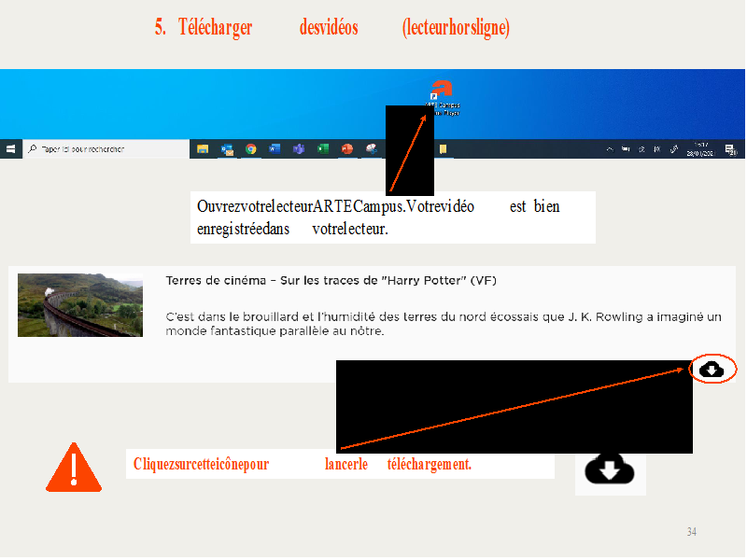Open File Explorer from the taskbar

click(203, 149)
